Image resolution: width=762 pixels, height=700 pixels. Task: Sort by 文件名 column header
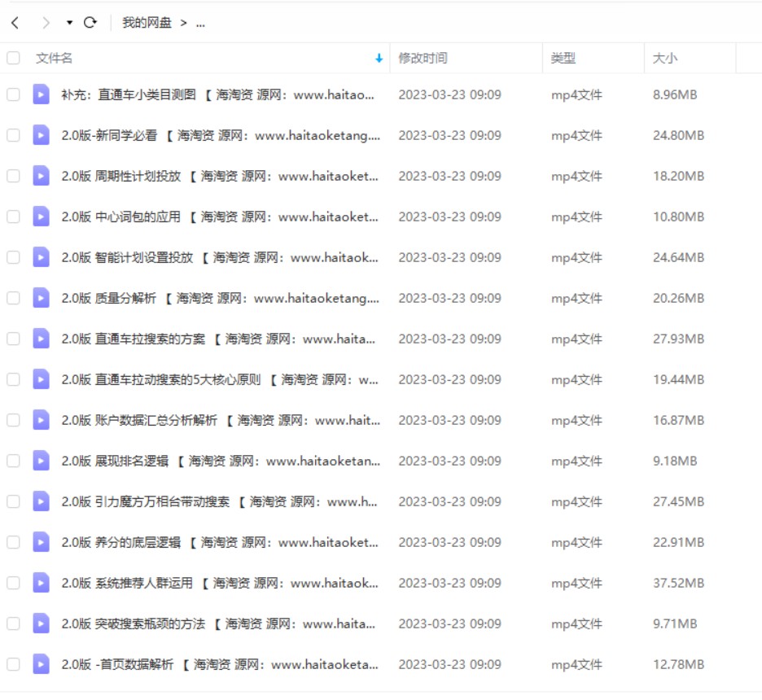[x=54, y=59]
